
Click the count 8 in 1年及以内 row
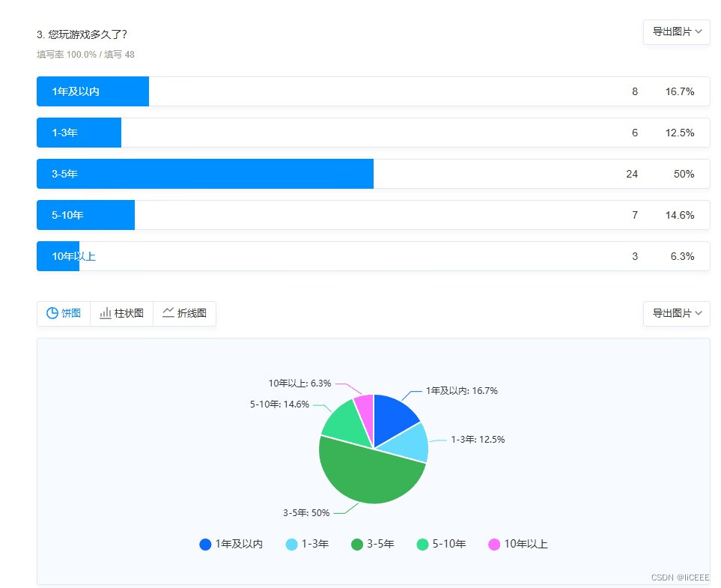[635, 91]
